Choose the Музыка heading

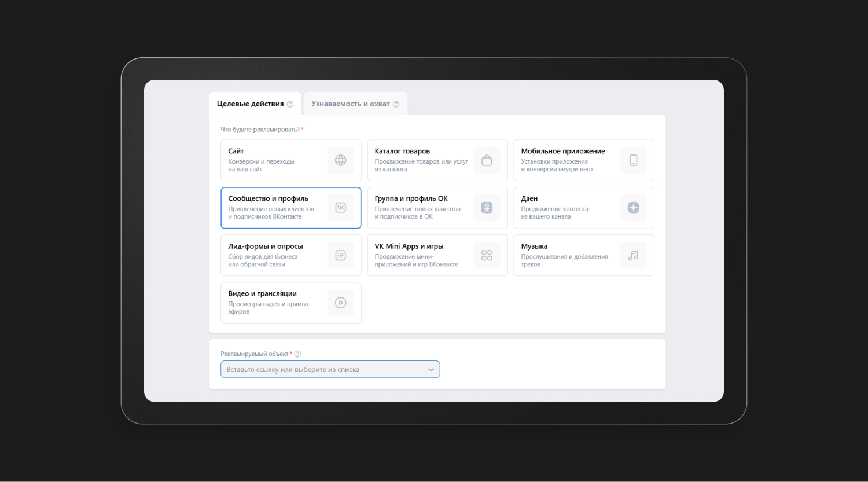pos(534,246)
